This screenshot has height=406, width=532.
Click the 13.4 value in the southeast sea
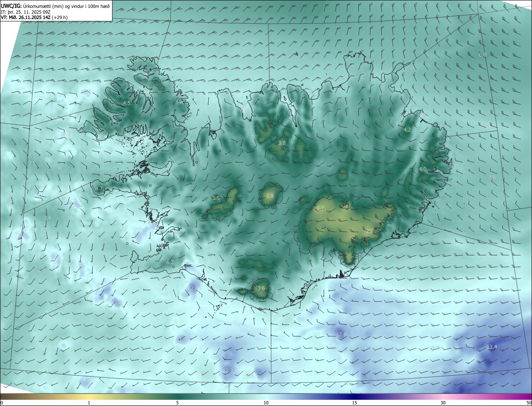pyautogui.click(x=492, y=347)
